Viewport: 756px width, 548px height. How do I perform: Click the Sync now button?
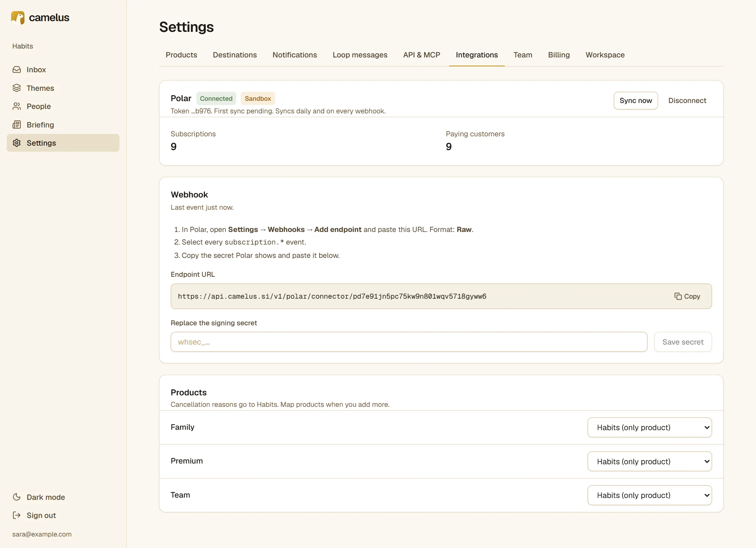[x=636, y=100]
